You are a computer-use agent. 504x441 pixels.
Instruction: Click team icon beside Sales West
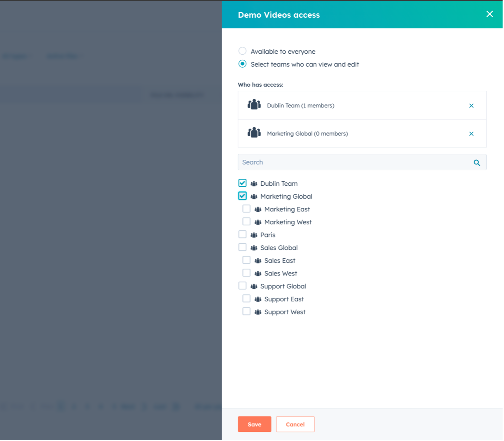tap(258, 274)
